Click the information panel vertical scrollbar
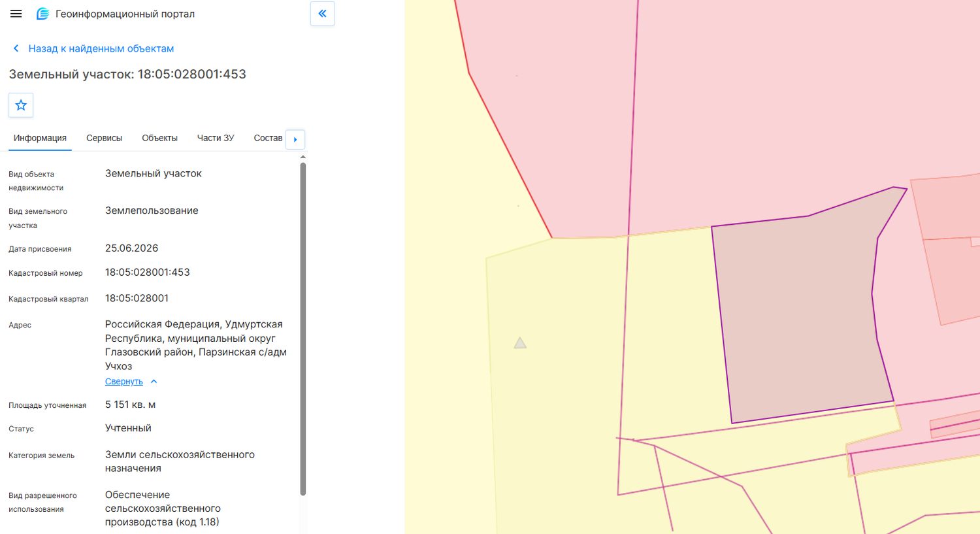 [303, 329]
